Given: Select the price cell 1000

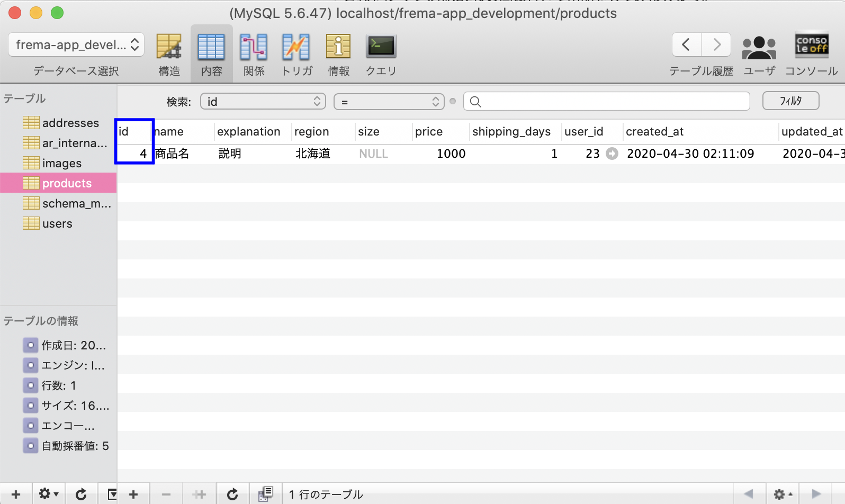Looking at the screenshot, I should click(x=441, y=154).
